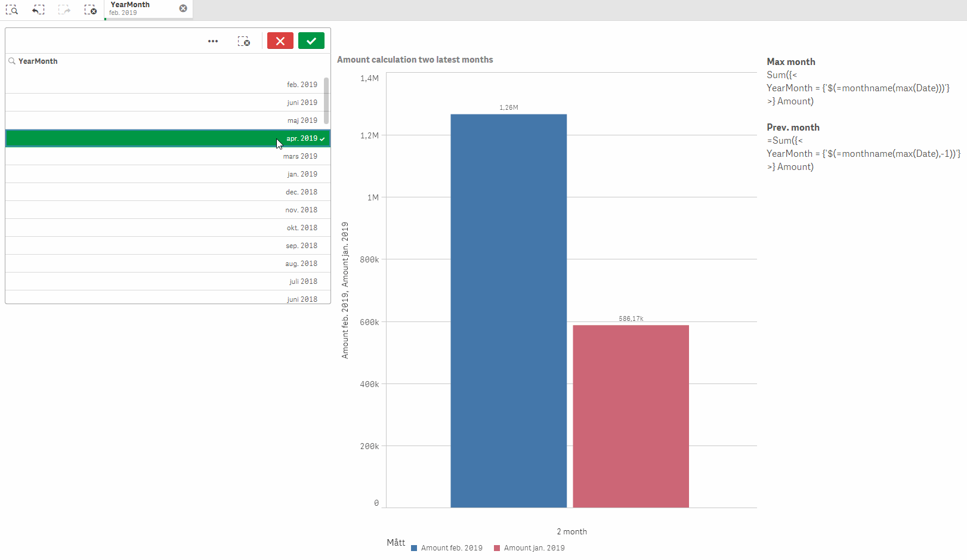Open listbox more options menu
The height and width of the screenshot is (560, 967).
click(x=213, y=41)
